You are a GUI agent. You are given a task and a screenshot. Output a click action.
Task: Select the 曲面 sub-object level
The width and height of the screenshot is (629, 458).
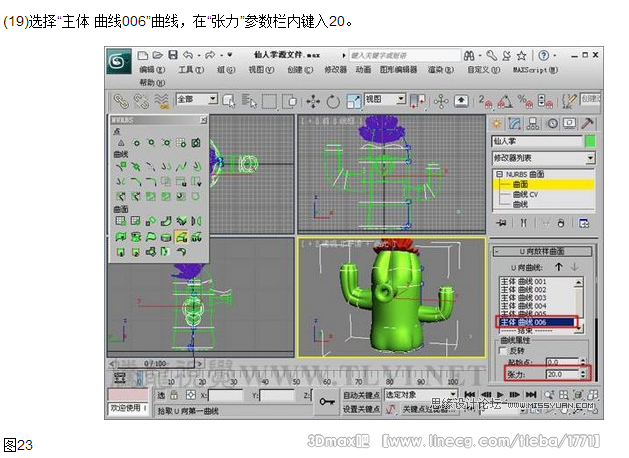(x=520, y=184)
